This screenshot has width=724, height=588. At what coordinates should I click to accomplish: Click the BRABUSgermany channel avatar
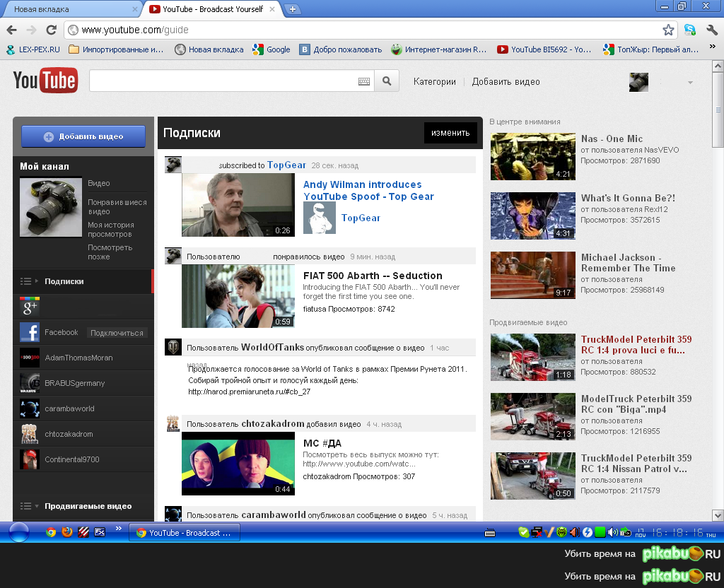pyautogui.click(x=29, y=382)
